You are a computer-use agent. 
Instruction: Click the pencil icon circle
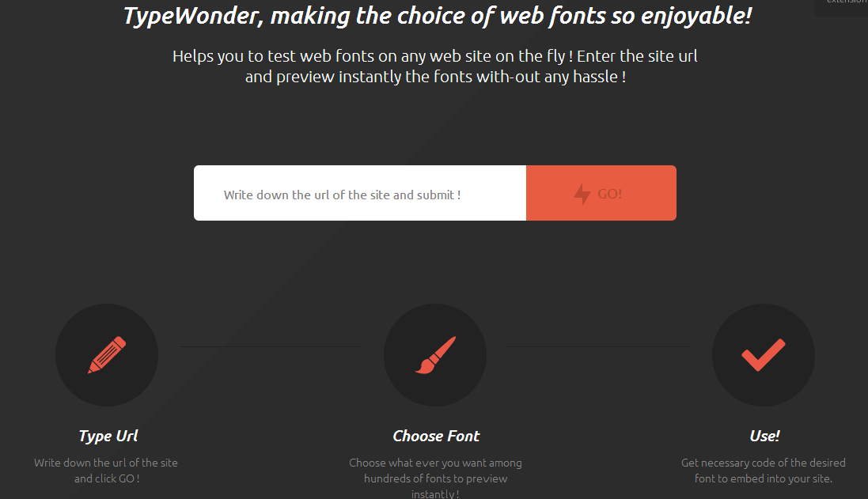pyautogui.click(x=107, y=355)
